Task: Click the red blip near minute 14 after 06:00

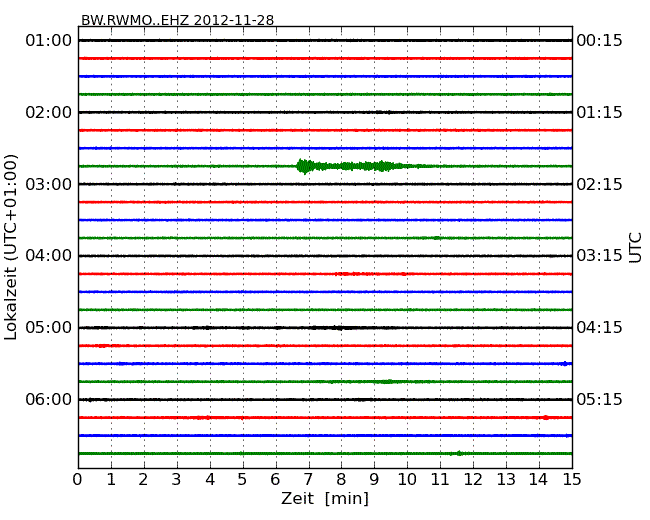Action: (546, 418)
